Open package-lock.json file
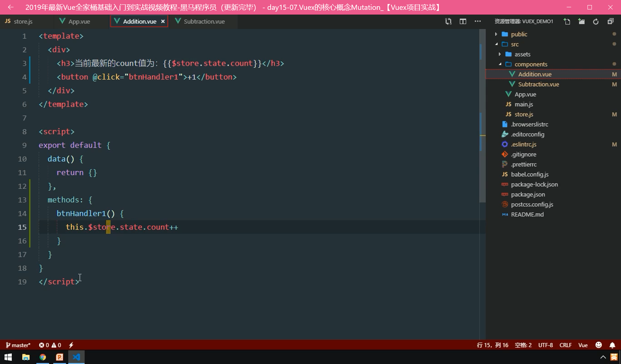This screenshot has height=364, width=621. point(553,184)
